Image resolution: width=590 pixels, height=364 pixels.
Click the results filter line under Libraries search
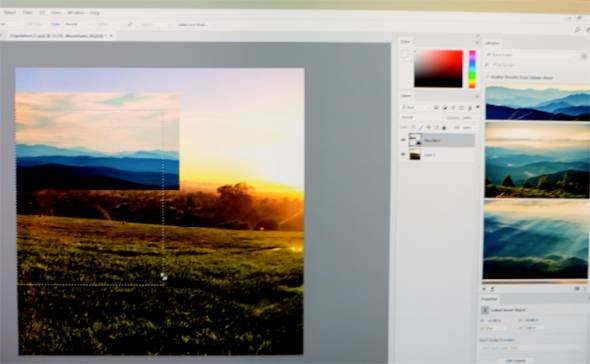click(522, 77)
